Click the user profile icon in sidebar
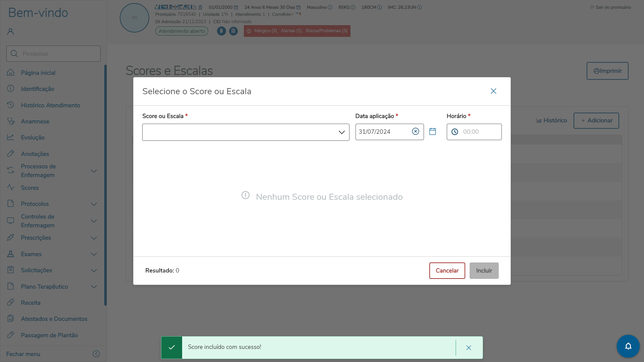Screen dimensions: 644x362 [11, 32]
